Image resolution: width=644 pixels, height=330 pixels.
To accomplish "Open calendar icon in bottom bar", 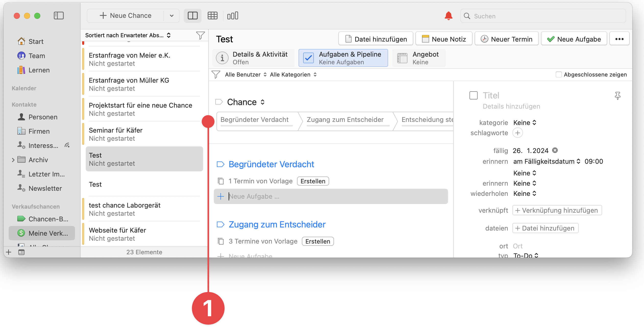I will click(x=21, y=252).
